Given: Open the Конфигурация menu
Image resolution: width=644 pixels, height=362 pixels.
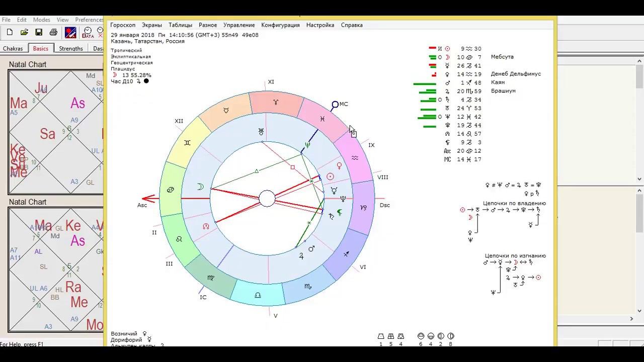Looking at the screenshot, I should tap(280, 25).
